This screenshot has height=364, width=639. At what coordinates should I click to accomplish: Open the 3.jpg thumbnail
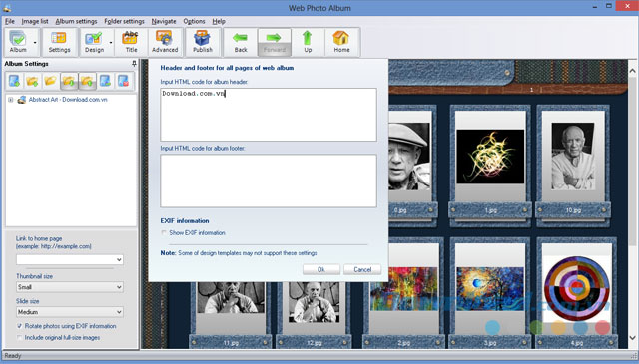pos(490,288)
